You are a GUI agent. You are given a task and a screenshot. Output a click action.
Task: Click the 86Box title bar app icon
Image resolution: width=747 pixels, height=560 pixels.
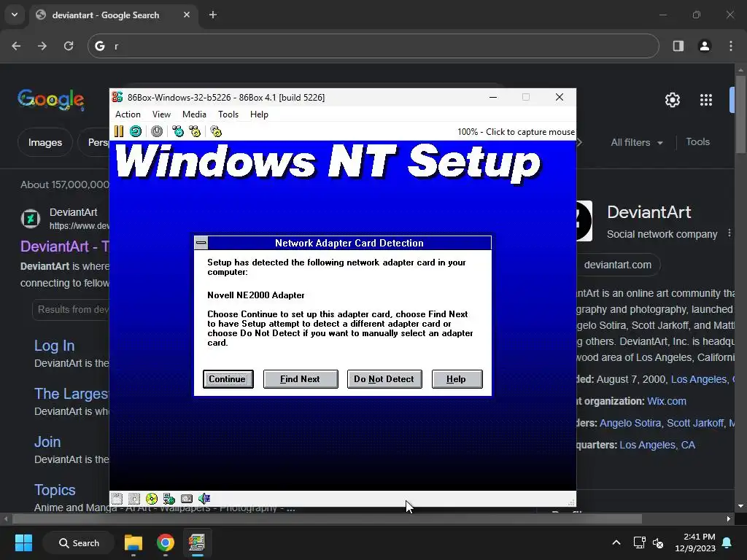tap(117, 97)
